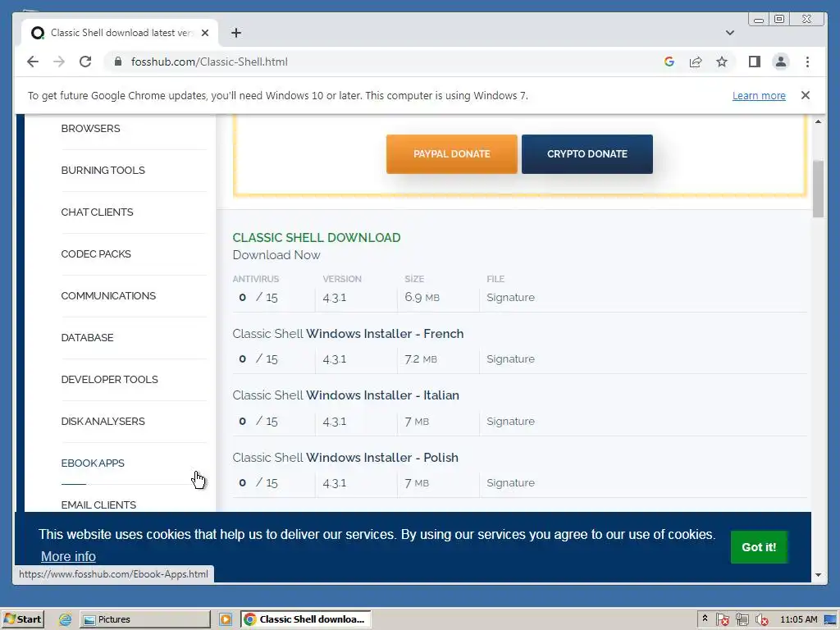Click the browser forward arrow
Viewport: 840px width, 630px height.
click(59, 62)
